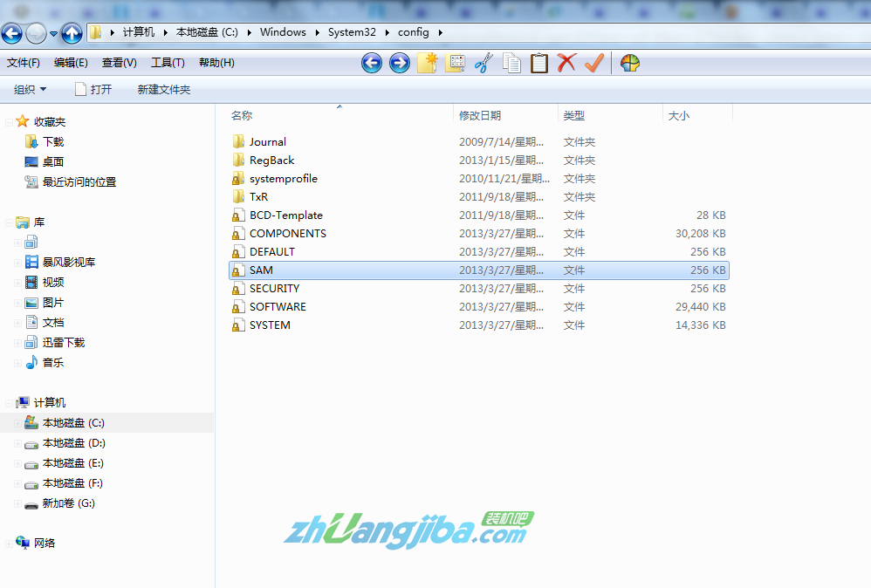
Task: Sort by 修改日期 column header
Action: click(x=480, y=115)
